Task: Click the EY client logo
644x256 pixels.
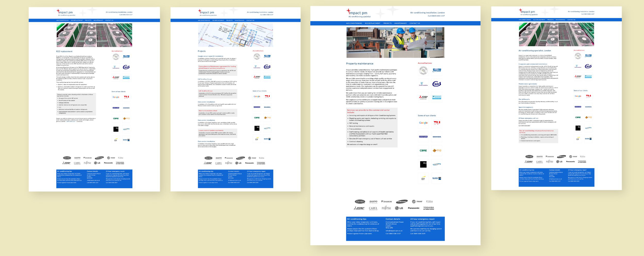Action: point(423,178)
